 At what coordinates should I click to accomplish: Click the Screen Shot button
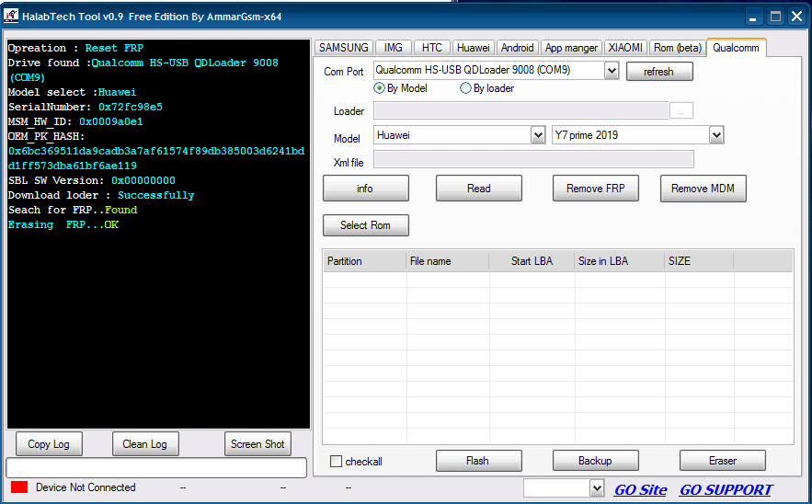[257, 444]
